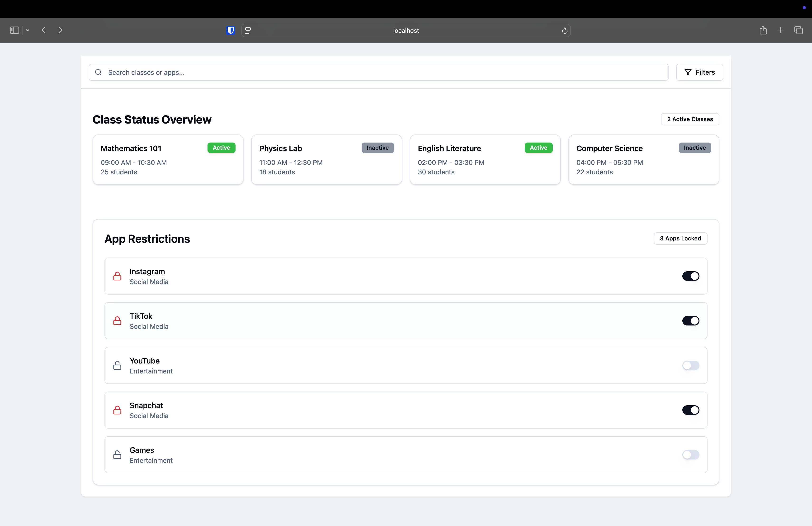Click the red lock icon beside Snapchat

pyautogui.click(x=117, y=410)
